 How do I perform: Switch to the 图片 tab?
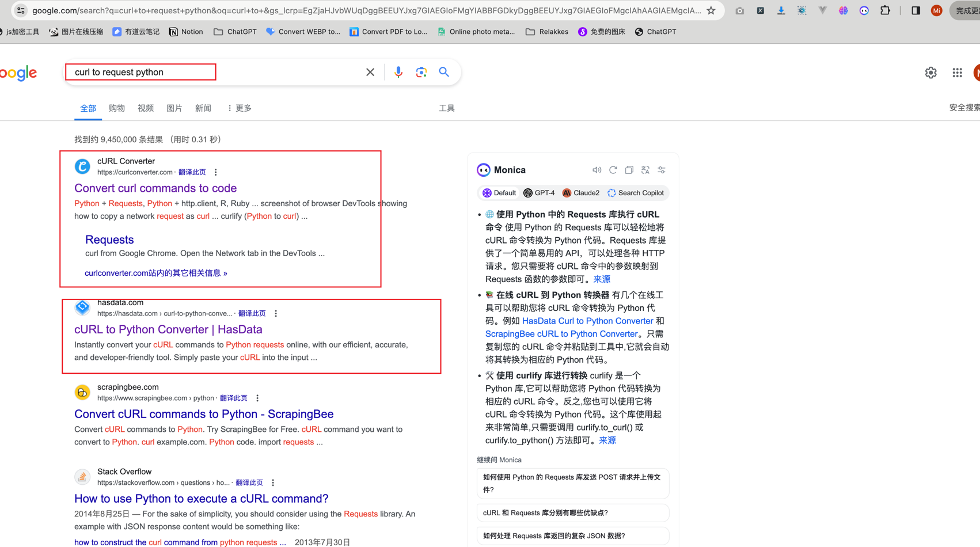click(174, 108)
